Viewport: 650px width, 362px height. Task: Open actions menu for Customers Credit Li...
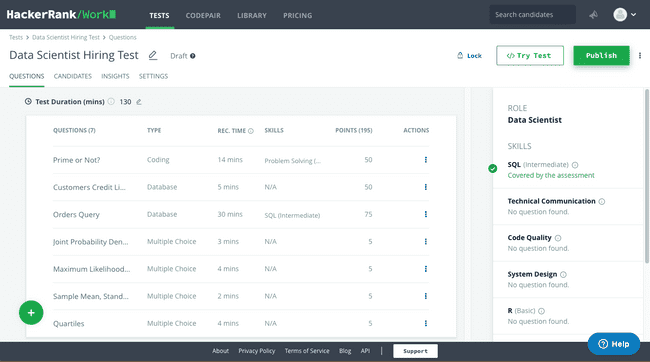(426, 187)
